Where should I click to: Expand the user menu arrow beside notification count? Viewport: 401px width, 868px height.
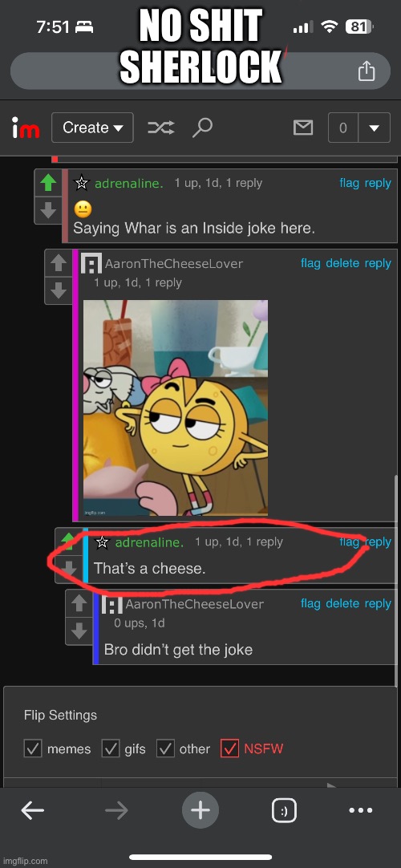(375, 128)
